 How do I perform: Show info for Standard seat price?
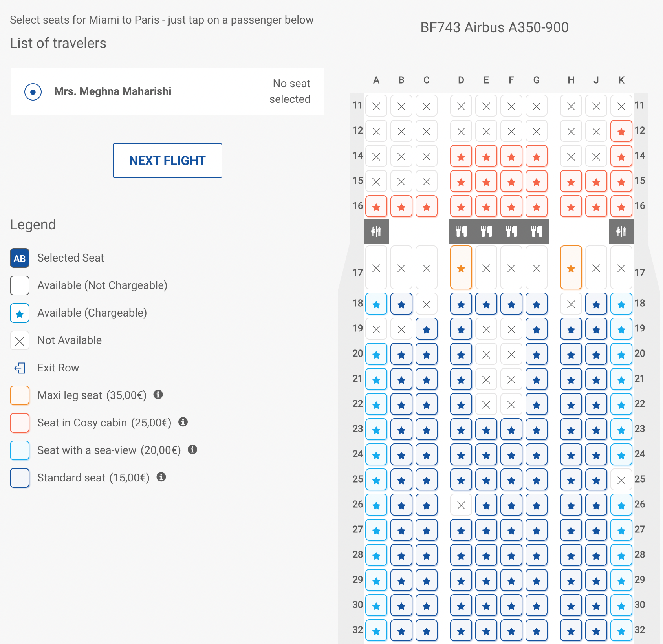pyautogui.click(x=161, y=477)
